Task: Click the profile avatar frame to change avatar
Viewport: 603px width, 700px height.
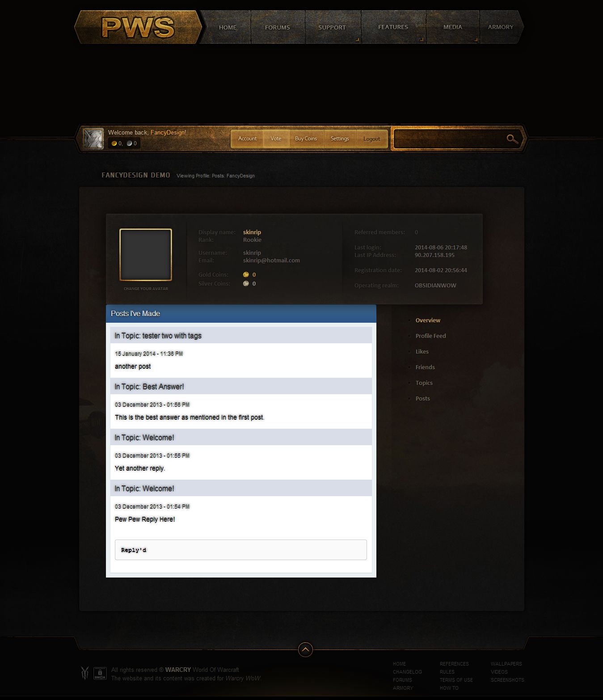Action: [146, 255]
